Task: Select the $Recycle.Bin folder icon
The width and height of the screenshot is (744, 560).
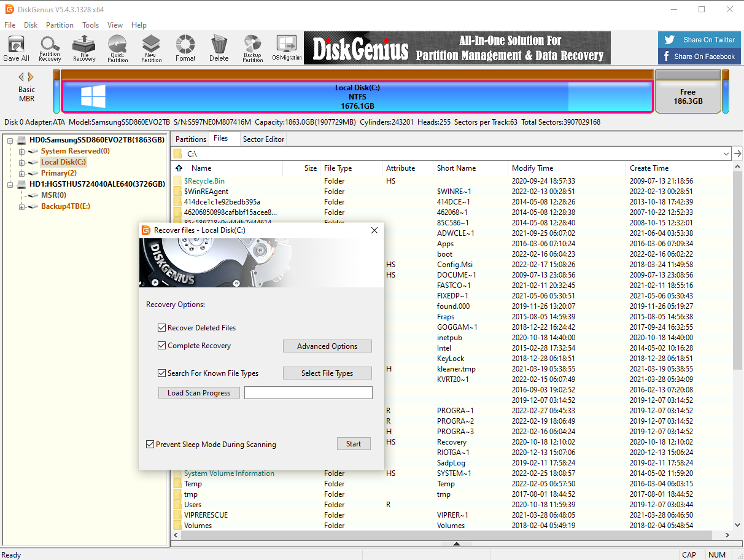Action: 177,181
